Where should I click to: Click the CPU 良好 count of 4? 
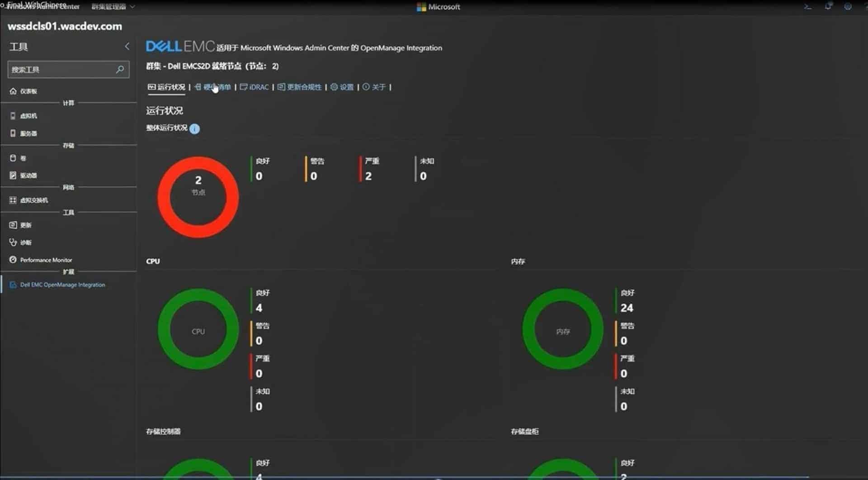pos(259,308)
